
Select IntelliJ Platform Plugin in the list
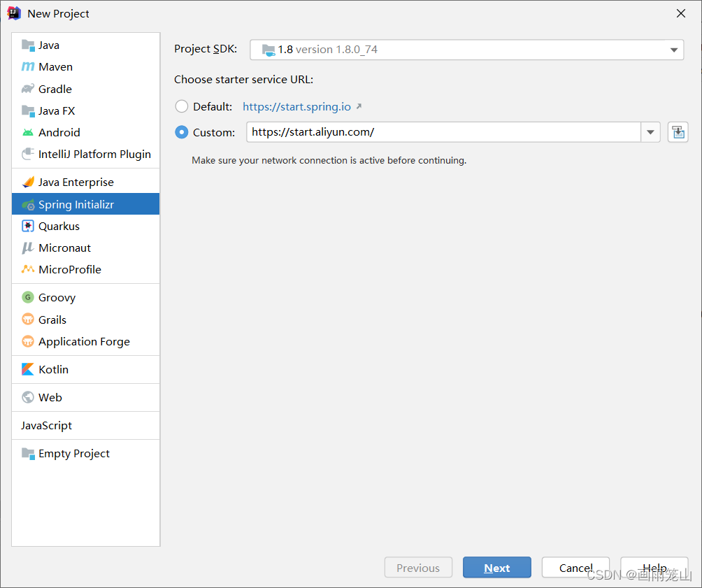85,154
